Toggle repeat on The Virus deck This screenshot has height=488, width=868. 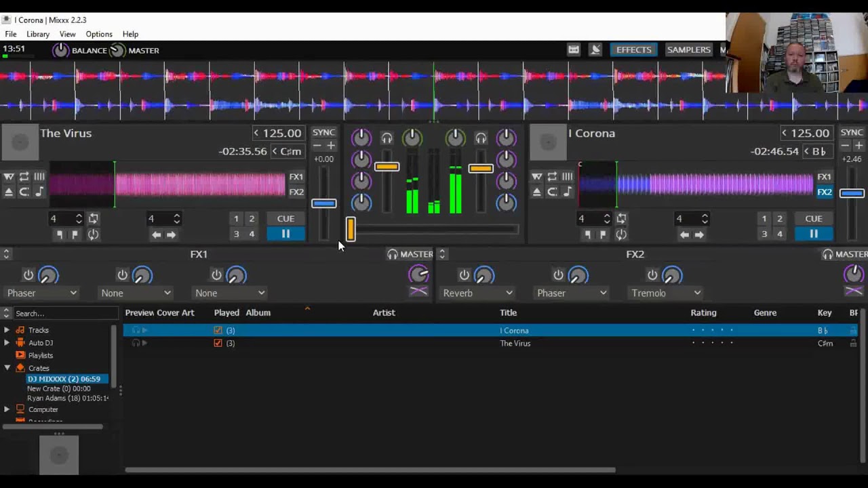pyautogui.click(x=24, y=176)
